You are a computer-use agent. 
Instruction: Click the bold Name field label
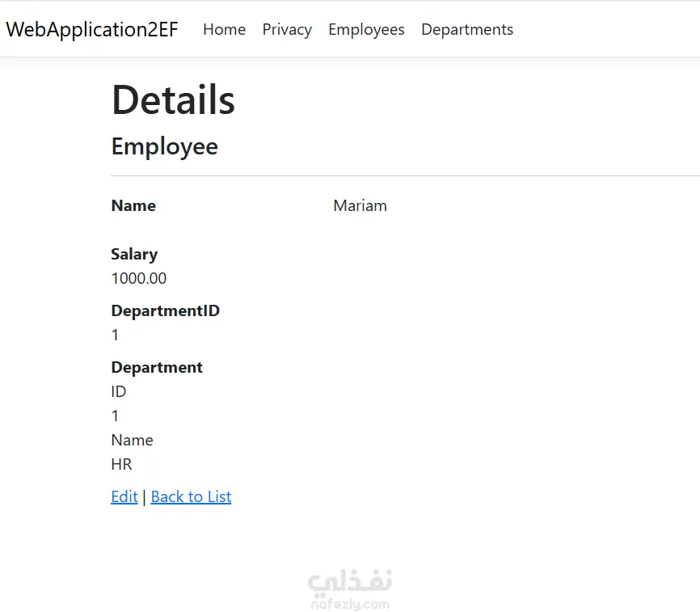tap(133, 206)
